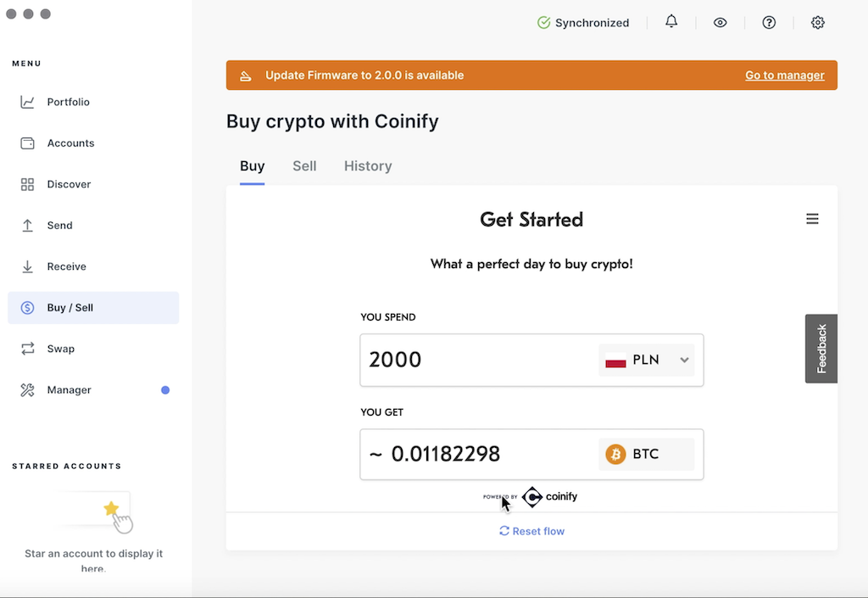Click the MENU sidebar header

pos(26,64)
